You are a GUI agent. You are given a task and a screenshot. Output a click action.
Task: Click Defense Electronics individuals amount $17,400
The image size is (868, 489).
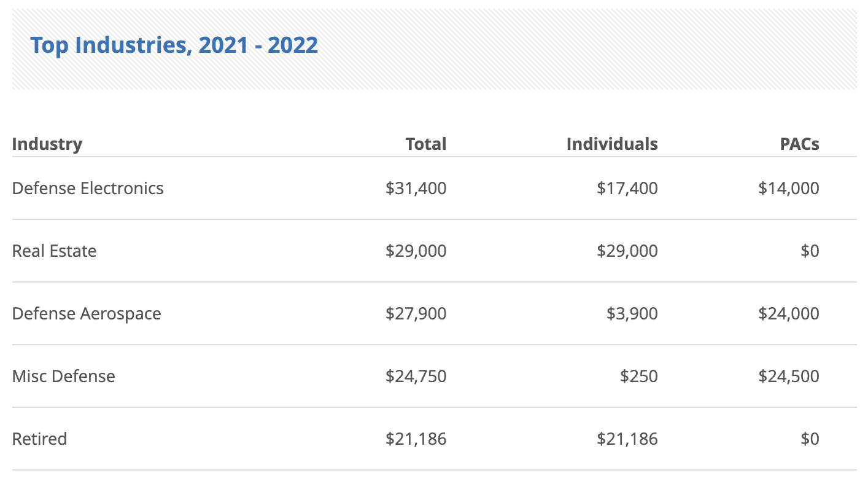(627, 188)
